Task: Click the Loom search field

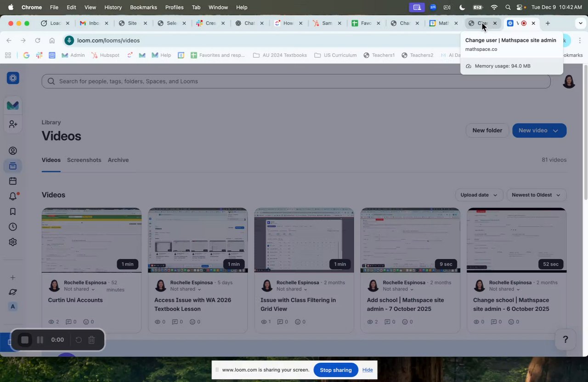Action: [x=296, y=81]
